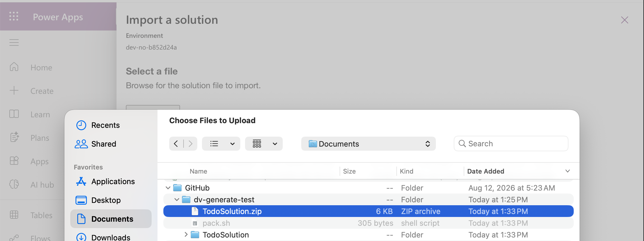Select the GitHub folder row
644x241 pixels.
369,188
